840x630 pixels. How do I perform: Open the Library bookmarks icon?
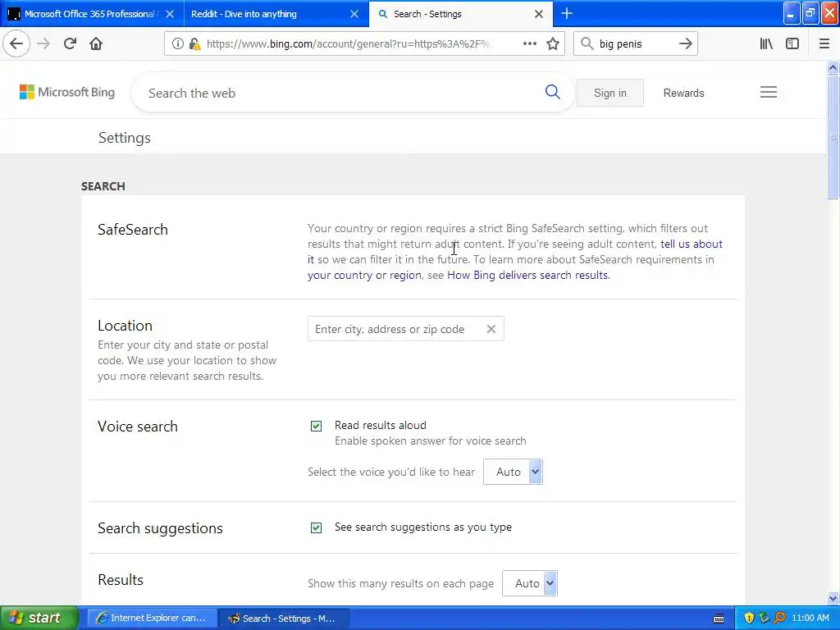pos(766,43)
